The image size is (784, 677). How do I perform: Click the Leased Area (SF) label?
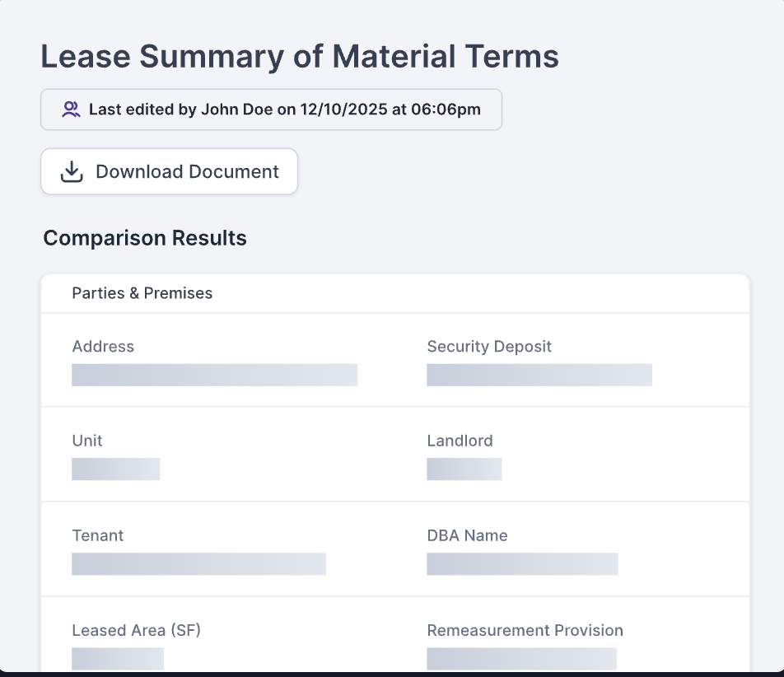[136, 631]
